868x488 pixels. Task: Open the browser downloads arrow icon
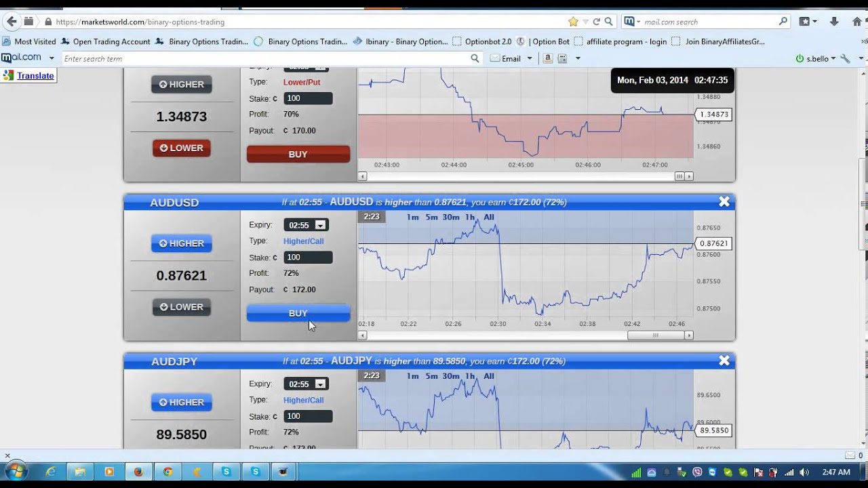[834, 22]
